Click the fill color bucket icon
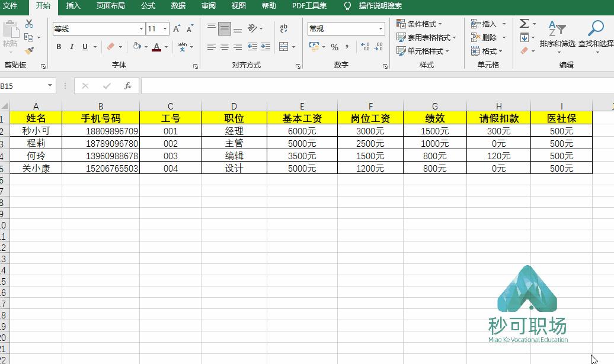 tap(136, 45)
